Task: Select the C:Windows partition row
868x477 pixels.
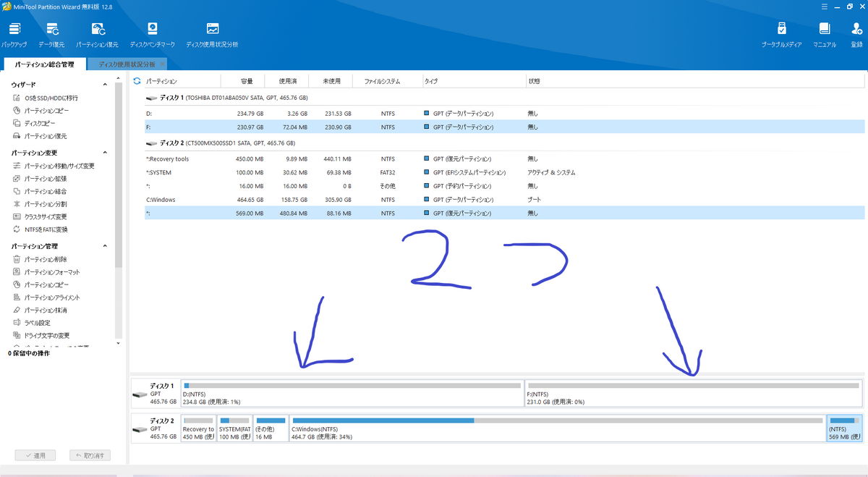Action: pos(505,199)
